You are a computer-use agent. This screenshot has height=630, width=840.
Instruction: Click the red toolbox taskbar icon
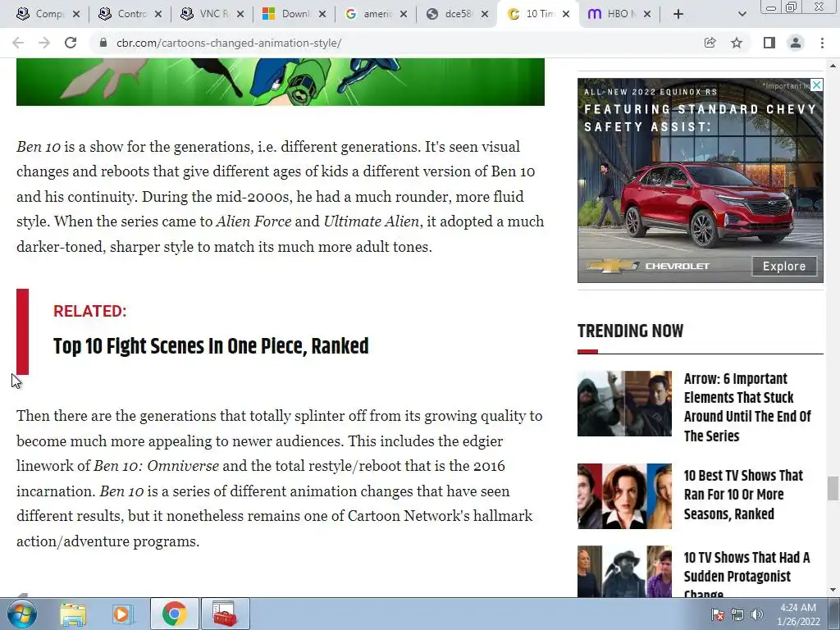[225, 614]
